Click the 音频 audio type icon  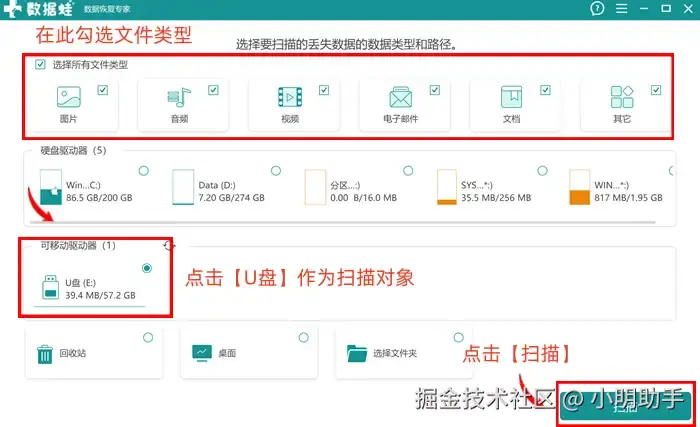click(179, 97)
